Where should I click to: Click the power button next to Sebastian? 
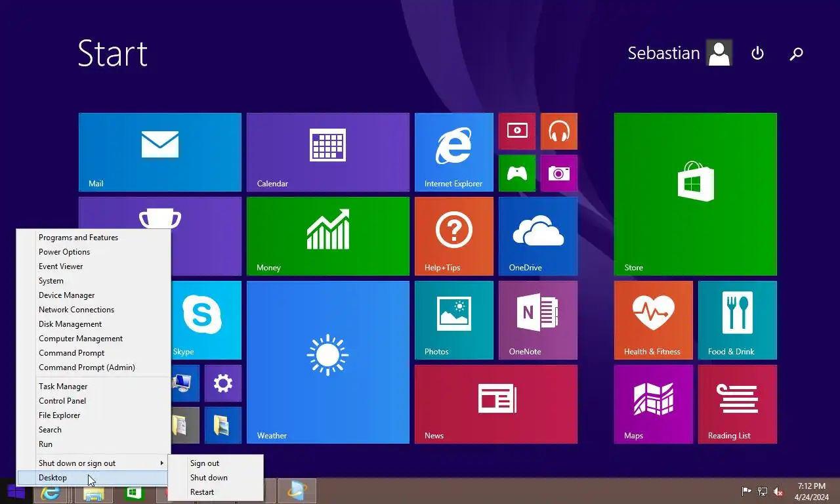(x=757, y=53)
